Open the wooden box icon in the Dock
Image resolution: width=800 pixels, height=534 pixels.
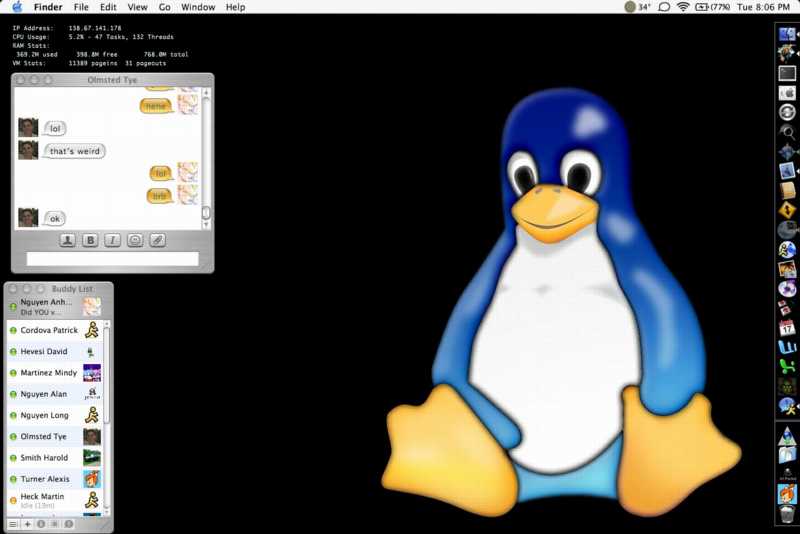click(787, 190)
